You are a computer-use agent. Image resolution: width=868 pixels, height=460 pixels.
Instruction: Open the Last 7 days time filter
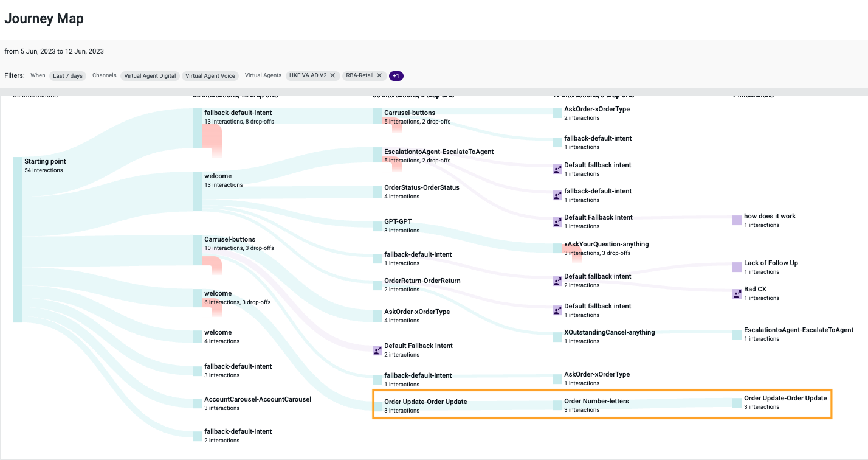click(67, 75)
